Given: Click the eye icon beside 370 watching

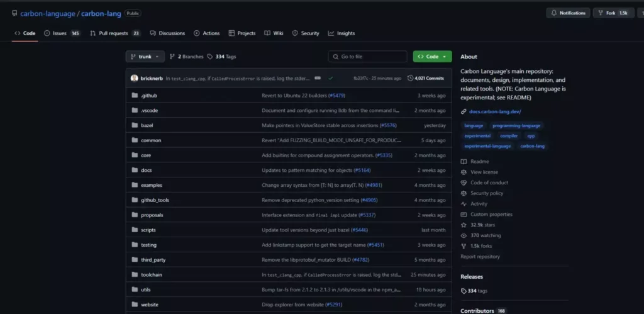Looking at the screenshot, I should (x=464, y=235).
